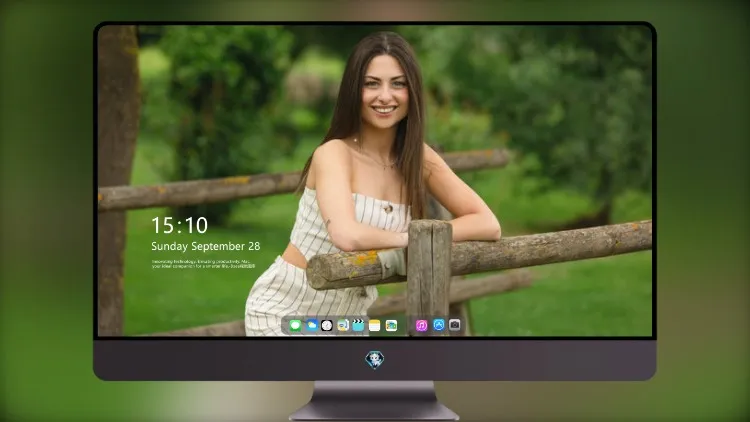This screenshot has width=750, height=422.
Task: Open the green Messages app in dock
Action: pyautogui.click(x=295, y=326)
